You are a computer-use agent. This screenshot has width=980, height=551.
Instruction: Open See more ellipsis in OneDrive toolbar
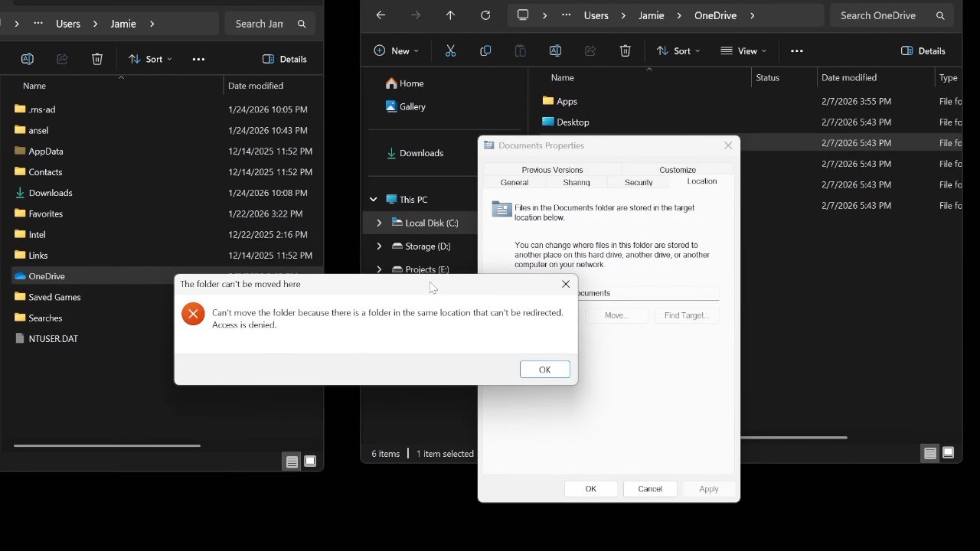pyautogui.click(x=797, y=51)
